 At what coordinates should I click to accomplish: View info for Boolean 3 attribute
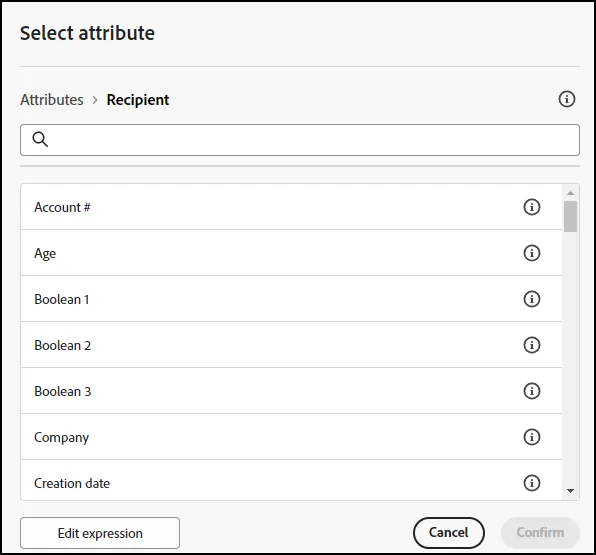click(531, 391)
